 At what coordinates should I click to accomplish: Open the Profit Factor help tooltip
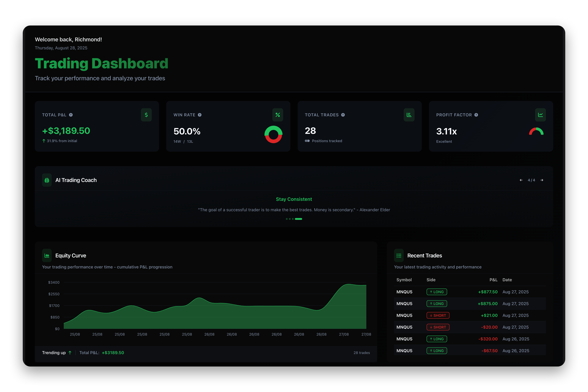click(476, 115)
